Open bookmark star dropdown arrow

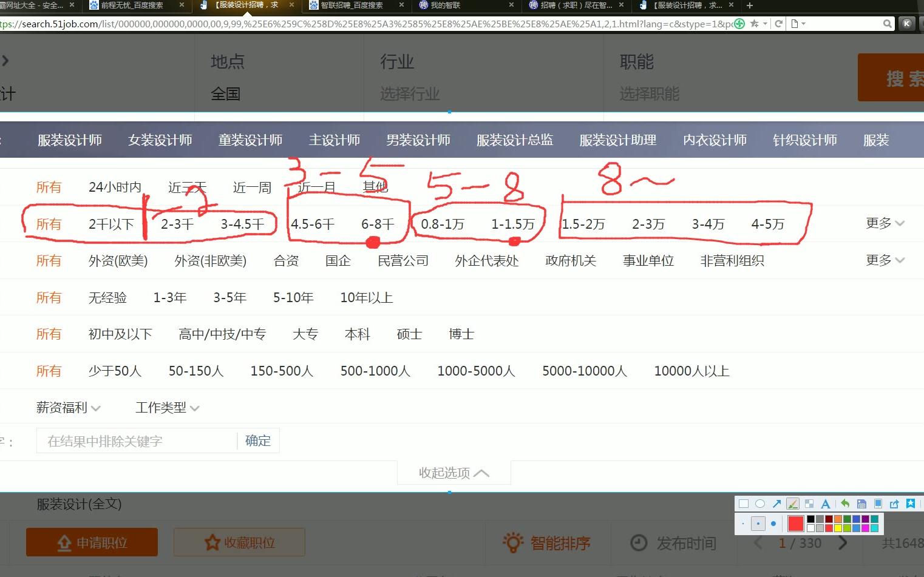[765, 24]
